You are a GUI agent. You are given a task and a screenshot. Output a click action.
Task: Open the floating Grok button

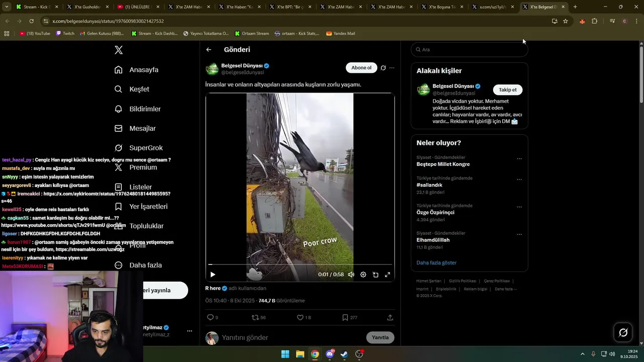tap(623, 332)
